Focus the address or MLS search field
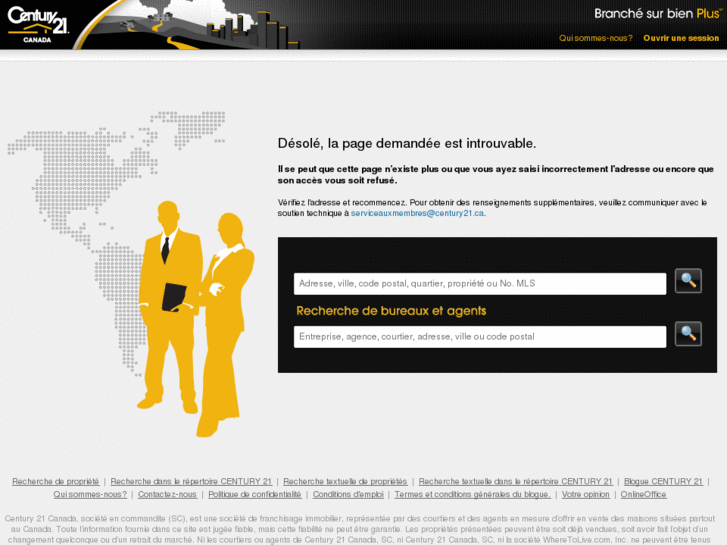The width and height of the screenshot is (727, 545). pos(480,283)
